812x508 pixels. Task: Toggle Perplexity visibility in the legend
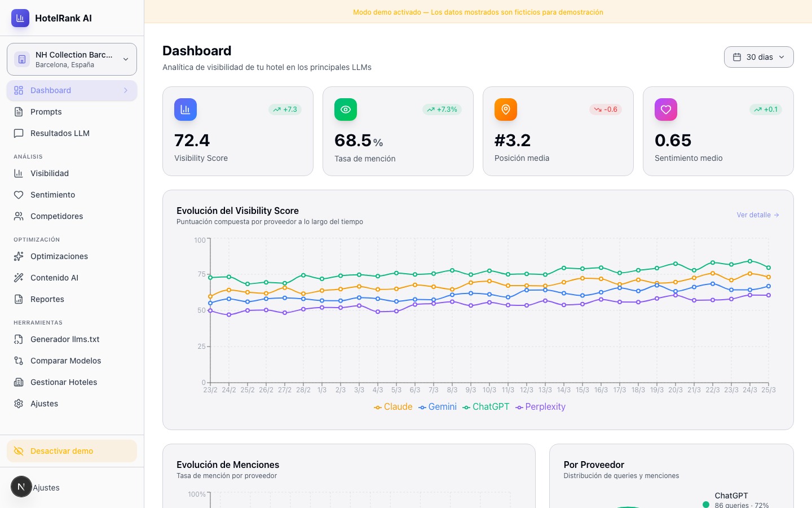click(540, 407)
